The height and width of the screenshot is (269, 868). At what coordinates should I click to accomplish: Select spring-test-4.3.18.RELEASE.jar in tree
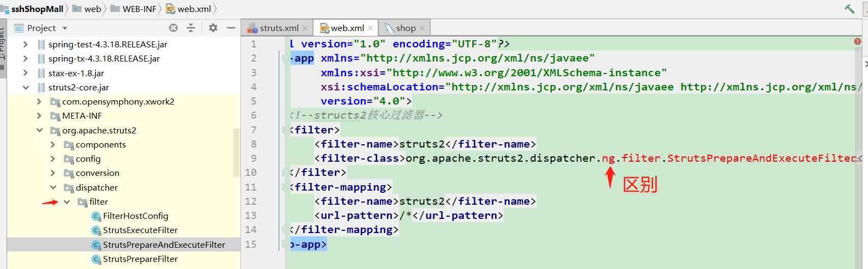107,44
